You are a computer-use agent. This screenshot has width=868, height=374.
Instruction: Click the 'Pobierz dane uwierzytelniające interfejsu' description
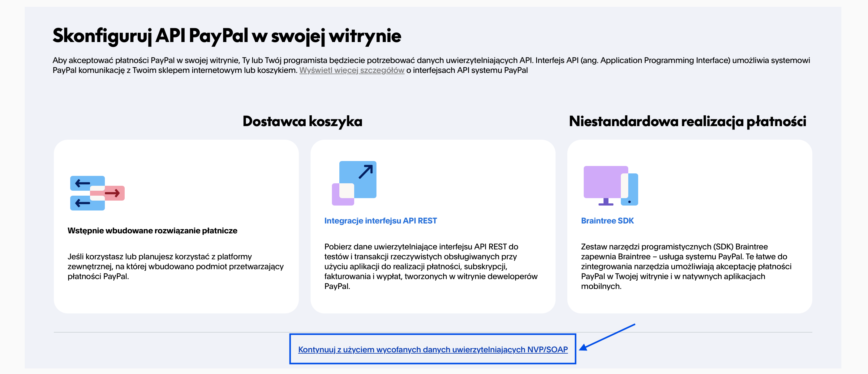point(431,266)
